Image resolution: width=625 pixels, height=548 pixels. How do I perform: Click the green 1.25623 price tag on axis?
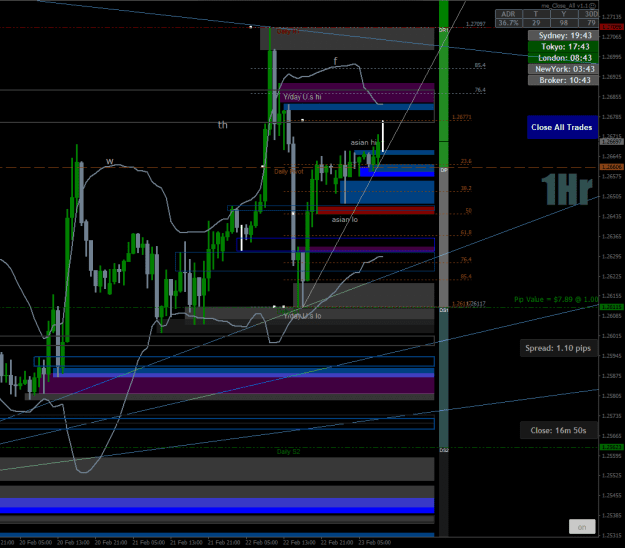(x=611, y=447)
